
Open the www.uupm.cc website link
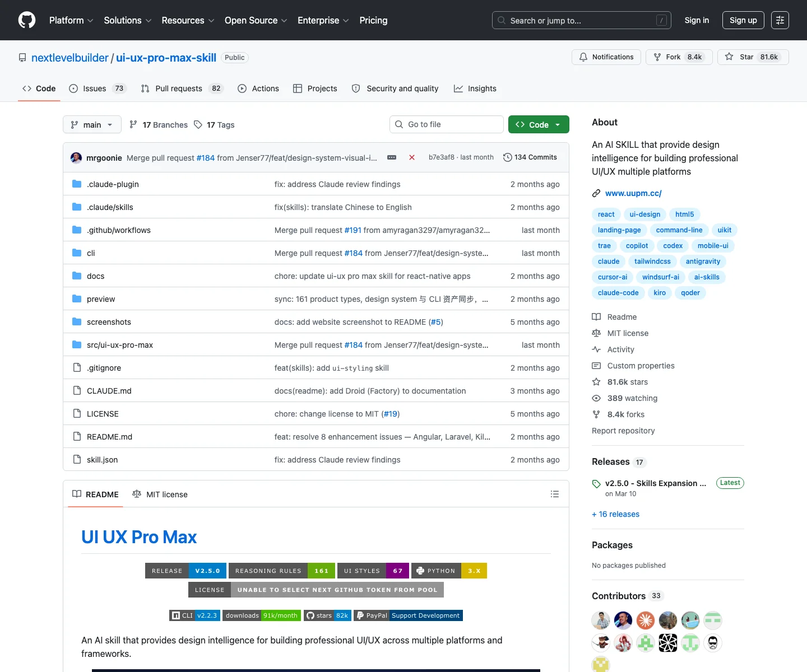click(x=633, y=193)
